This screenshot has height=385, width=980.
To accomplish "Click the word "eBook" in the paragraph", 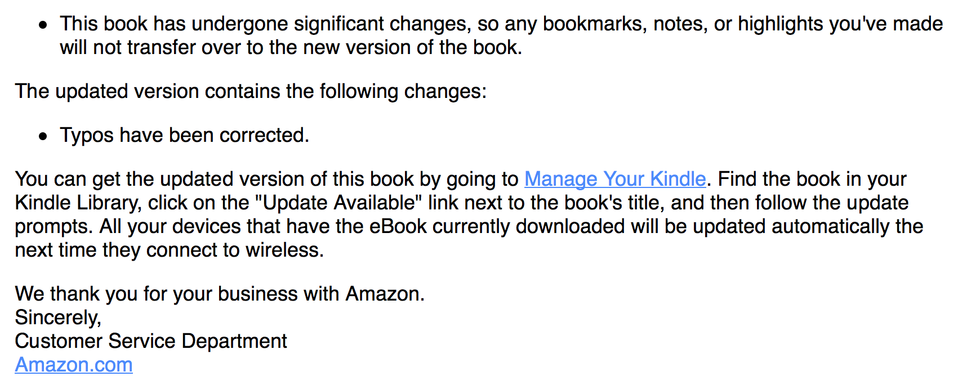I will pyautogui.click(x=398, y=226).
